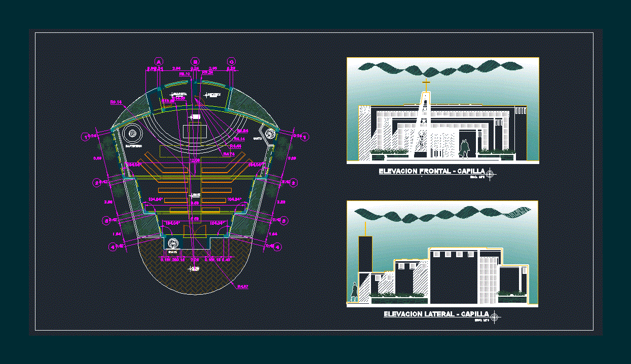This screenshot has width=631, height=364.
Task: Click the ELEVACION LATERAL - CAPILLA title
Action: coord(436,314)
